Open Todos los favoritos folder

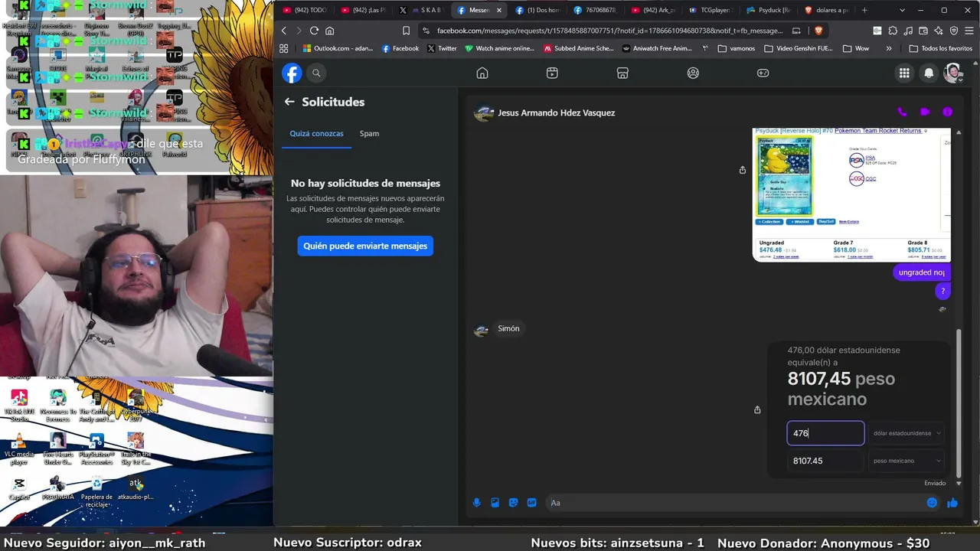coord(940,48)
